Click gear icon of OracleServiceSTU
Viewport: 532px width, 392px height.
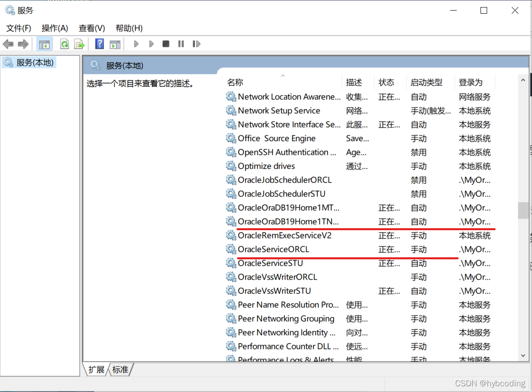coord(231,263)
